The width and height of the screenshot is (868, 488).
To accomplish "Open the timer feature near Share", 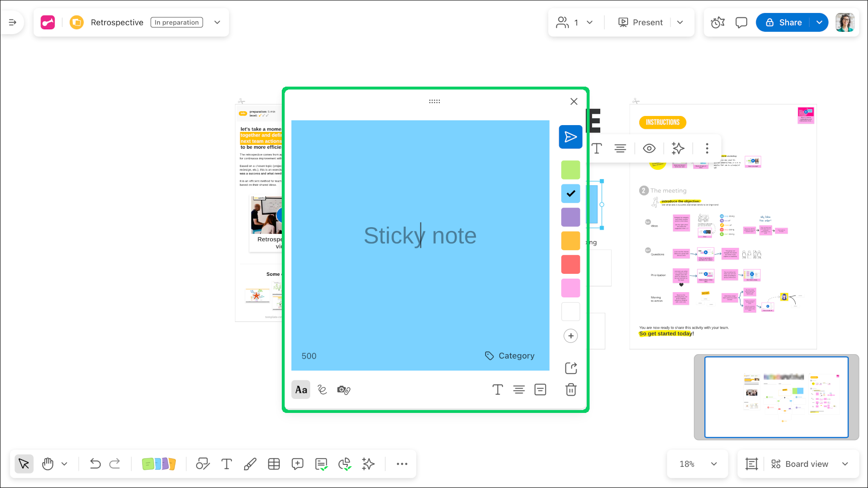I will 717,22.
